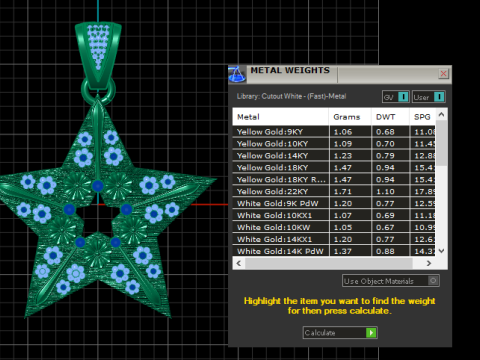Screen dimensions: 480x360
Task: Click the 1.23 grams value for 14KY
Action: (343, 156)
